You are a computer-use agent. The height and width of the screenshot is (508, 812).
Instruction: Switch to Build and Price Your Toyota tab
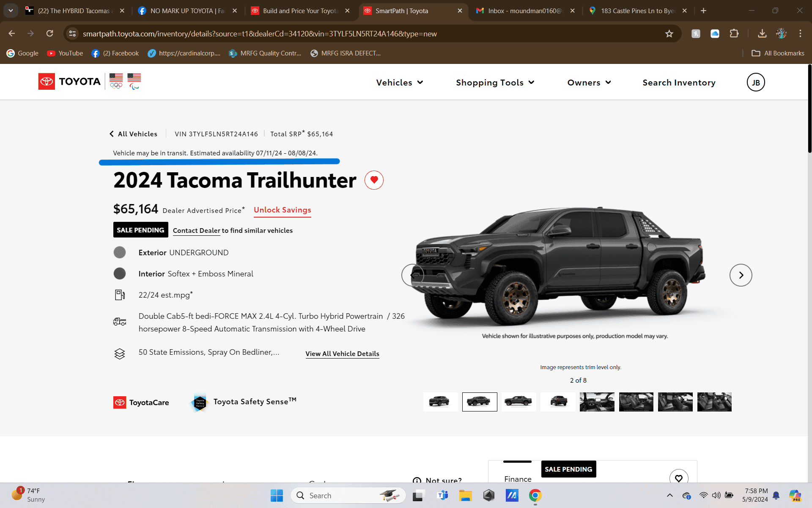[x=300, y=11]
